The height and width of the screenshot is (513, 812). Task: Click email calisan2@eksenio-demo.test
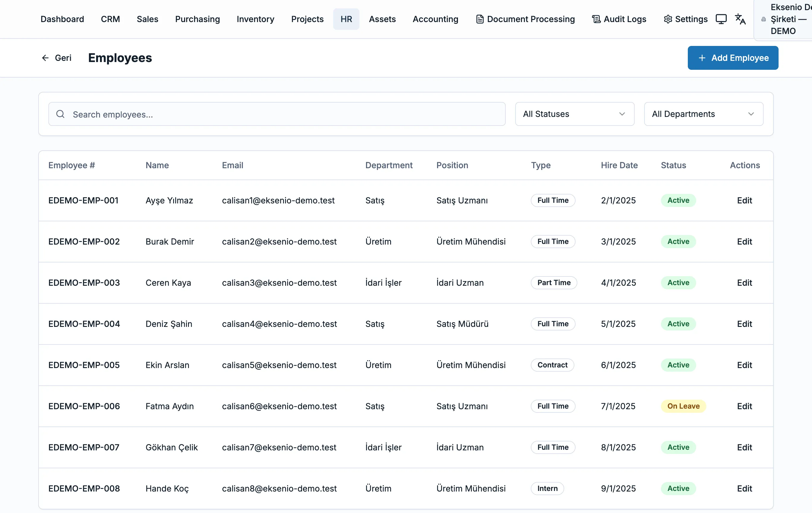tap(279, 242)
